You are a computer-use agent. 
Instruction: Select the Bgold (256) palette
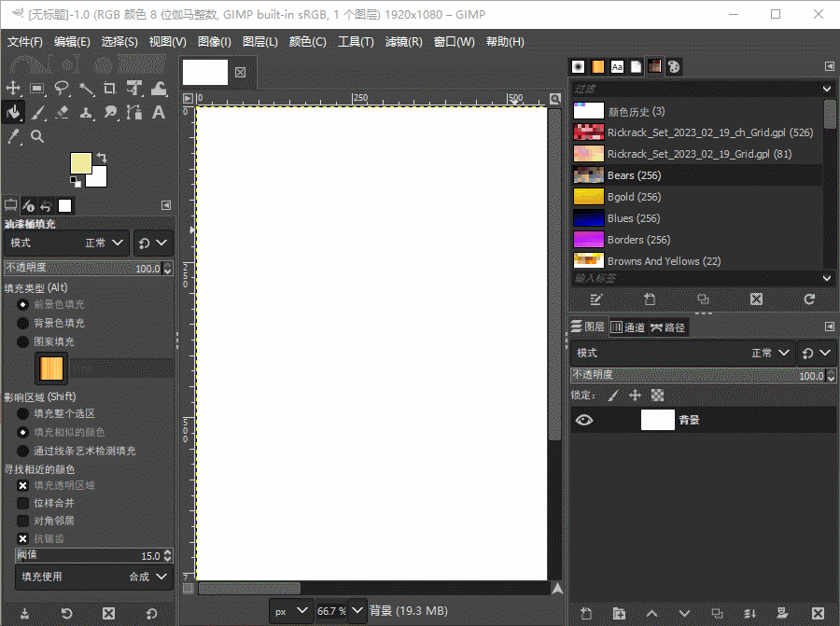634,197
